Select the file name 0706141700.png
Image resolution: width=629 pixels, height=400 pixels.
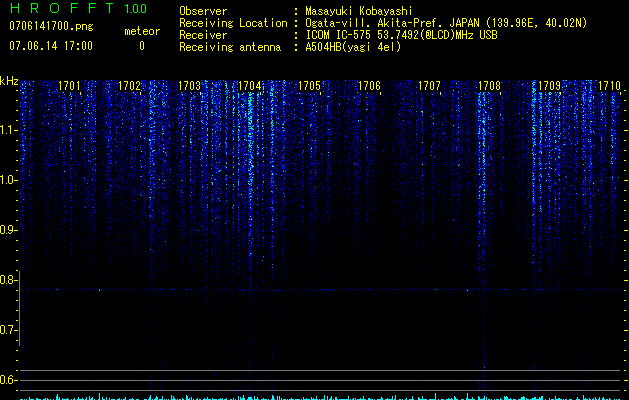click(51, 26)
